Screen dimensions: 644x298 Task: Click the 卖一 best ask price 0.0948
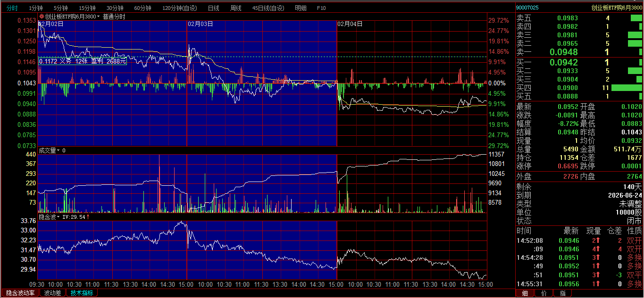click(x=564, y=52)
